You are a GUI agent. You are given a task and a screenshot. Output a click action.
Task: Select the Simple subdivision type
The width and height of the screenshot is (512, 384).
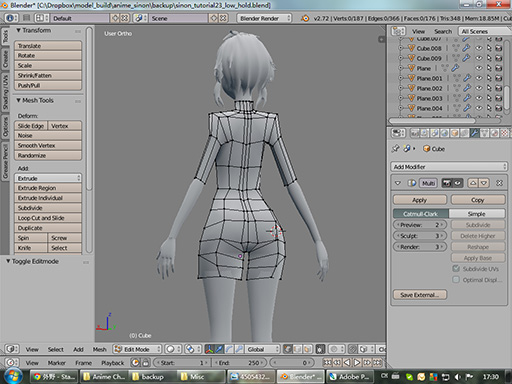point(477,214)
